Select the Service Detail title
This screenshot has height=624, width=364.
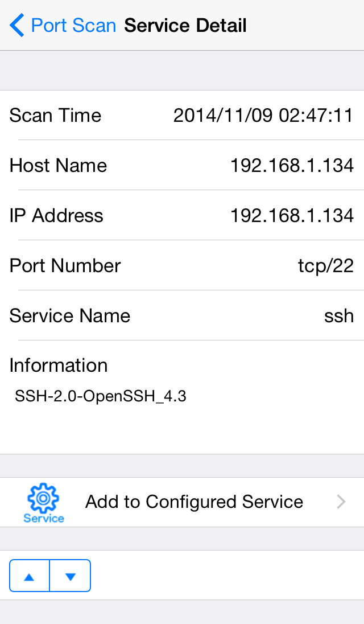click(x=185, y=25)
